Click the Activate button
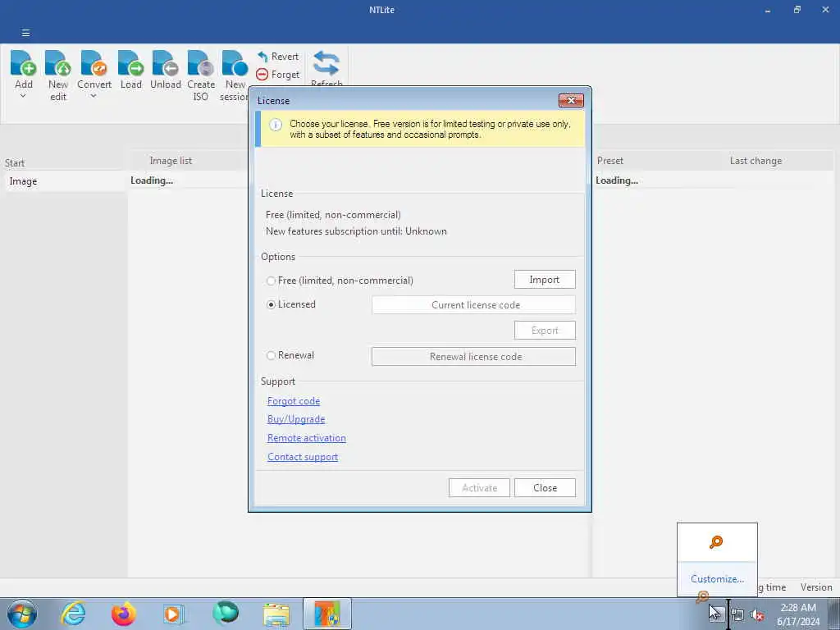The height and width of the screenshot is (630, 840). point(479,488)
